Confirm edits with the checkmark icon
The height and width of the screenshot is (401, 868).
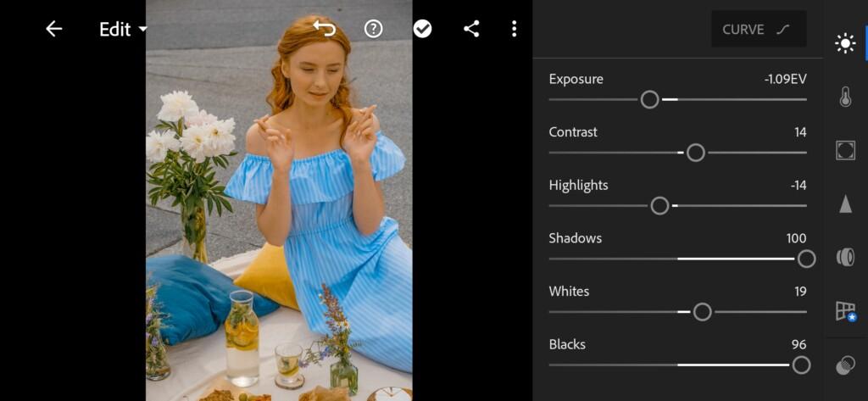coord(422,29)
